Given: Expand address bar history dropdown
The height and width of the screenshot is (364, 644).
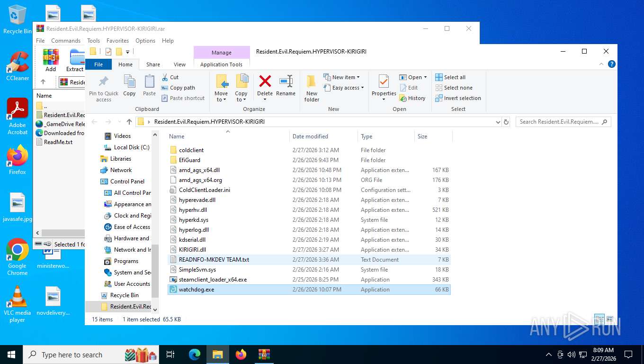Looking at the screenshot, I should coord(498,122).
